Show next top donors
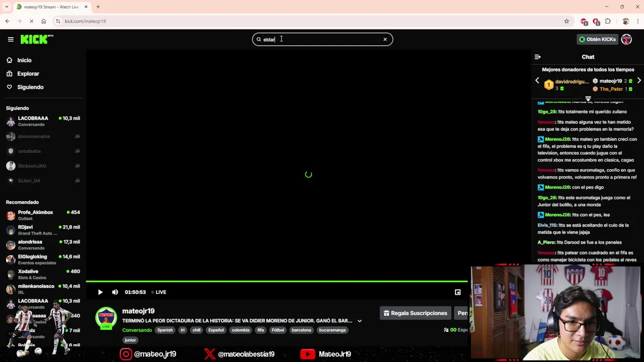The image size is (644, 362). pos(639,81)
